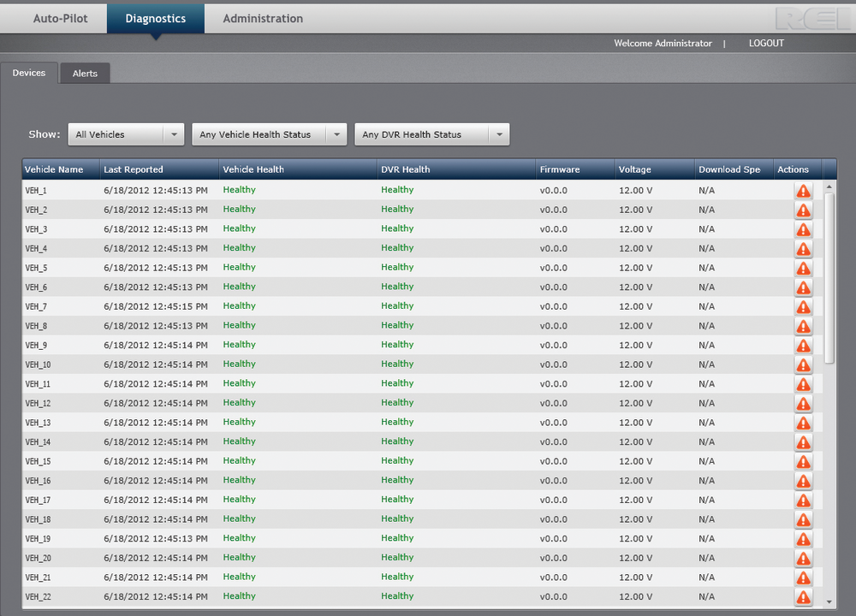Click the table scrollbar down arrow

click(x=829, y=601)
